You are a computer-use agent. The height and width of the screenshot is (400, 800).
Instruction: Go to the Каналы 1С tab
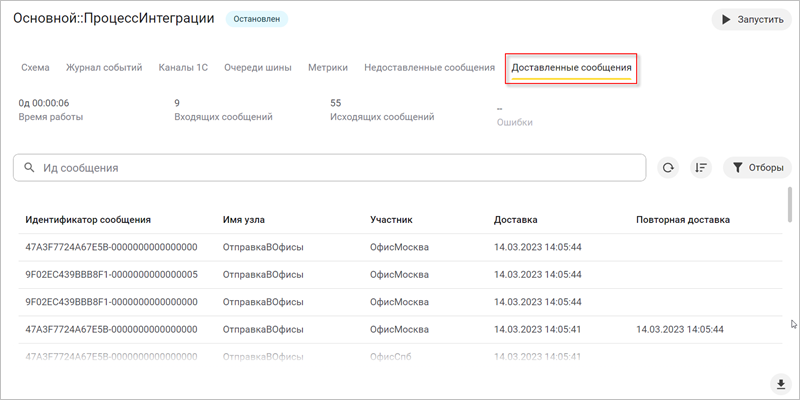pyautogui.click(x=183, y=68)
